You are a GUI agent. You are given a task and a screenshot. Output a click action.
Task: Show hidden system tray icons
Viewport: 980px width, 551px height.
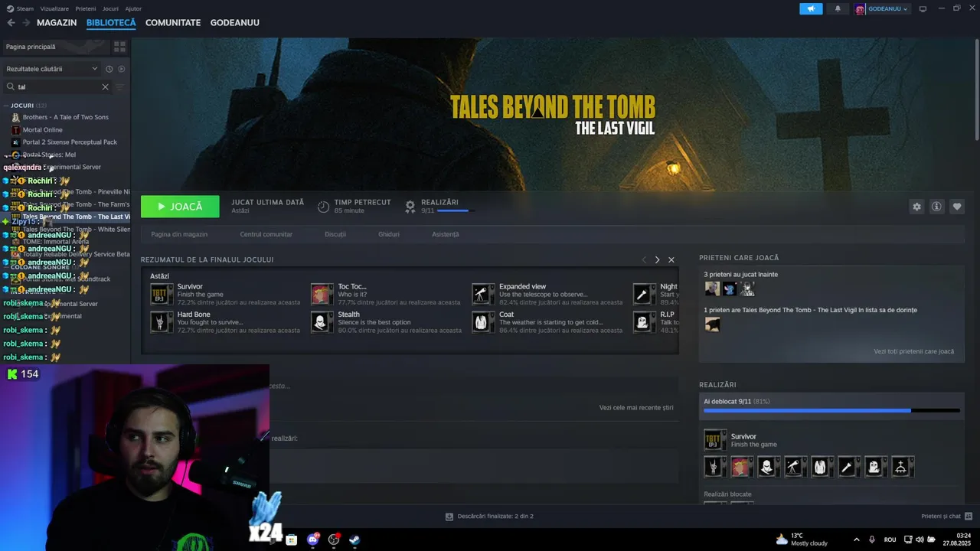point(856,540)
